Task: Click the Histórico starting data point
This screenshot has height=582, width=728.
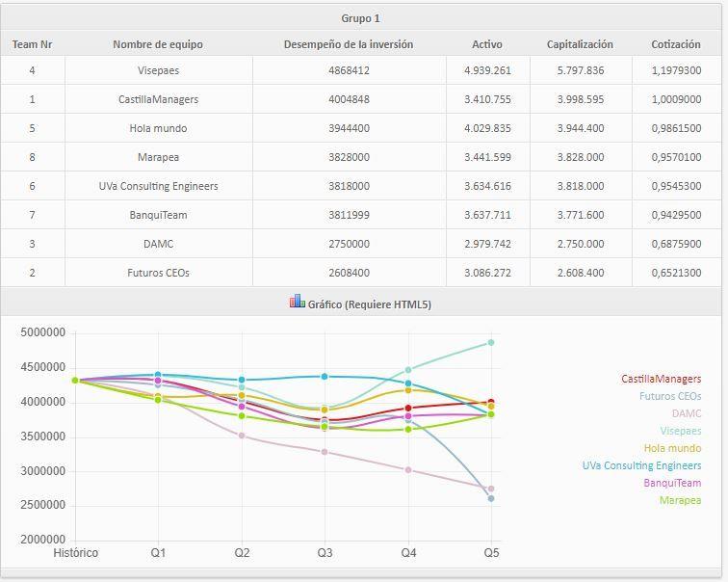Action: coord(75,380)
